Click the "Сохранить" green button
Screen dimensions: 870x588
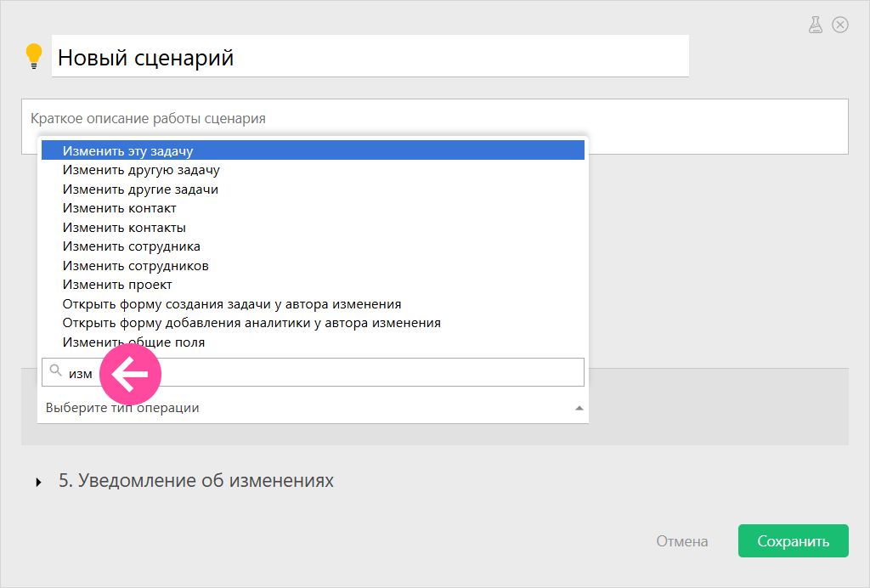pos(793,541)
